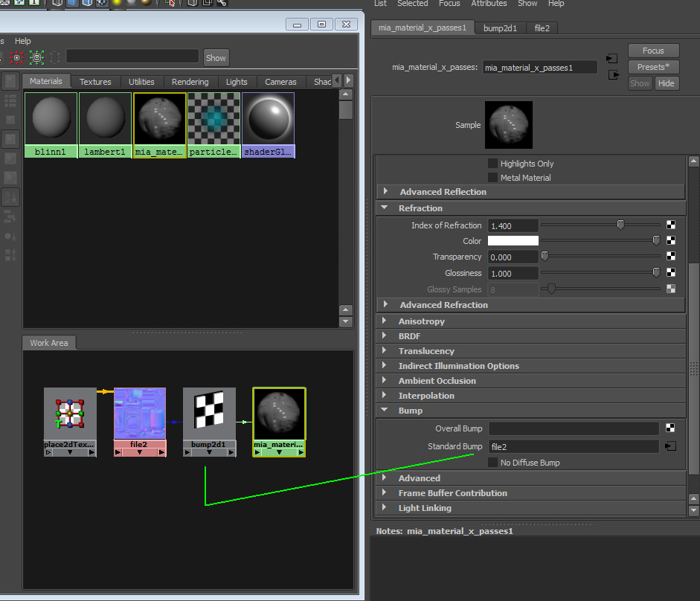Enable the Highlights Only checkbox
Viewport: 700px width, 601px height.
492,163
